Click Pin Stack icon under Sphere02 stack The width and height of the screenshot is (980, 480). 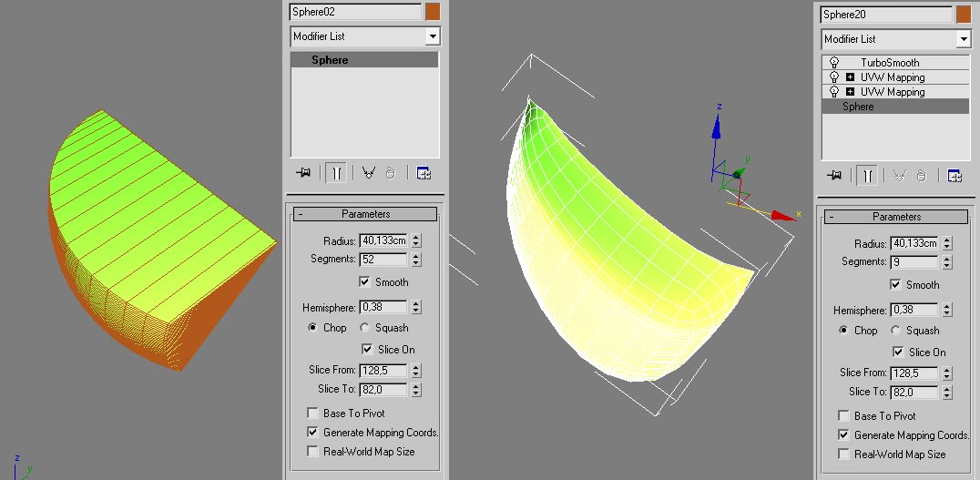302,173
